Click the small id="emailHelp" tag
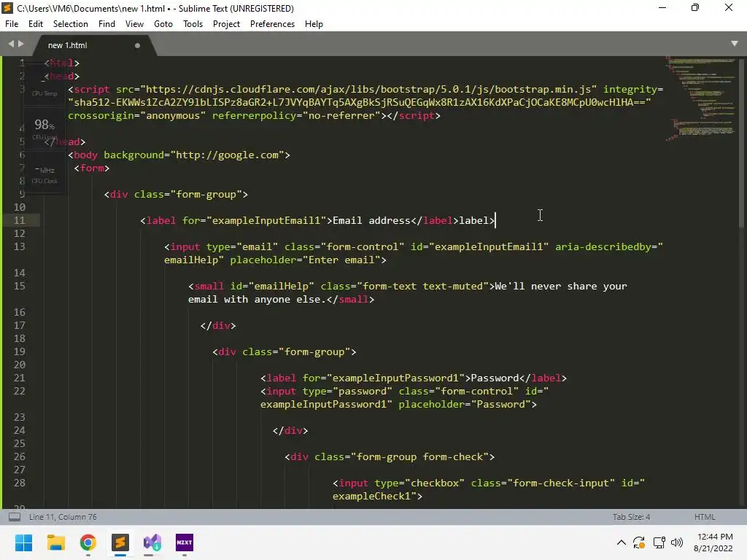The width and height of the screenshot is (747, 560). point(251,286)
